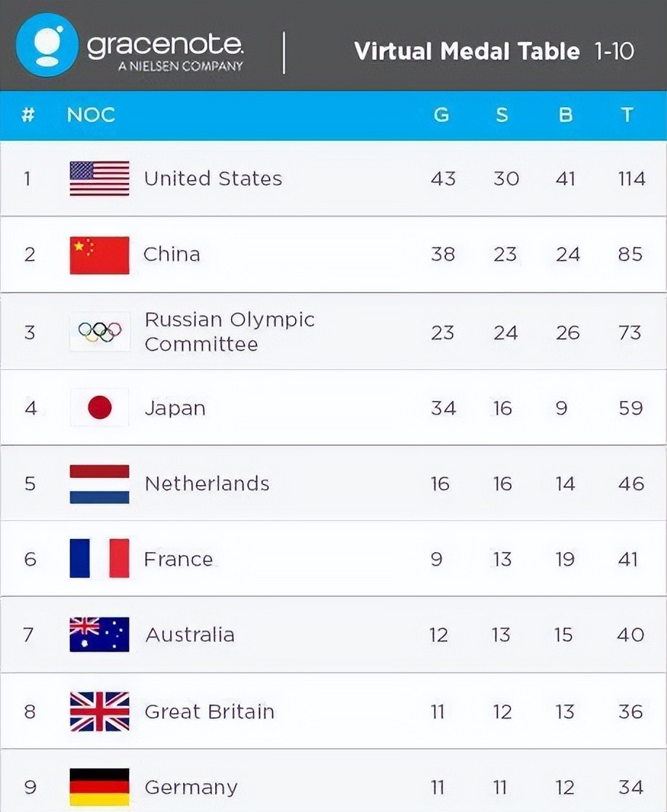Click the Netherlands flag icon

[100, 484]
